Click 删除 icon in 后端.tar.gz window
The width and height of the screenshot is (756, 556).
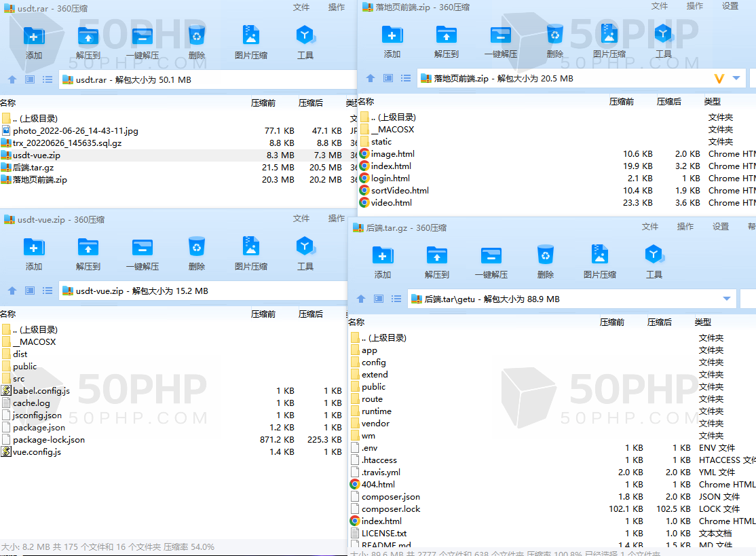(x=545, y=256)
